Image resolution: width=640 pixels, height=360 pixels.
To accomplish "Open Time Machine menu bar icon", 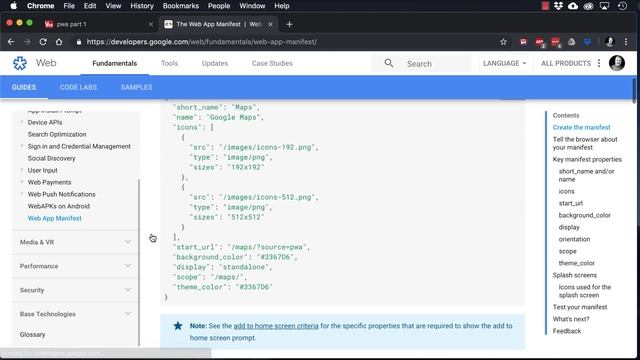I will point(622,6).
